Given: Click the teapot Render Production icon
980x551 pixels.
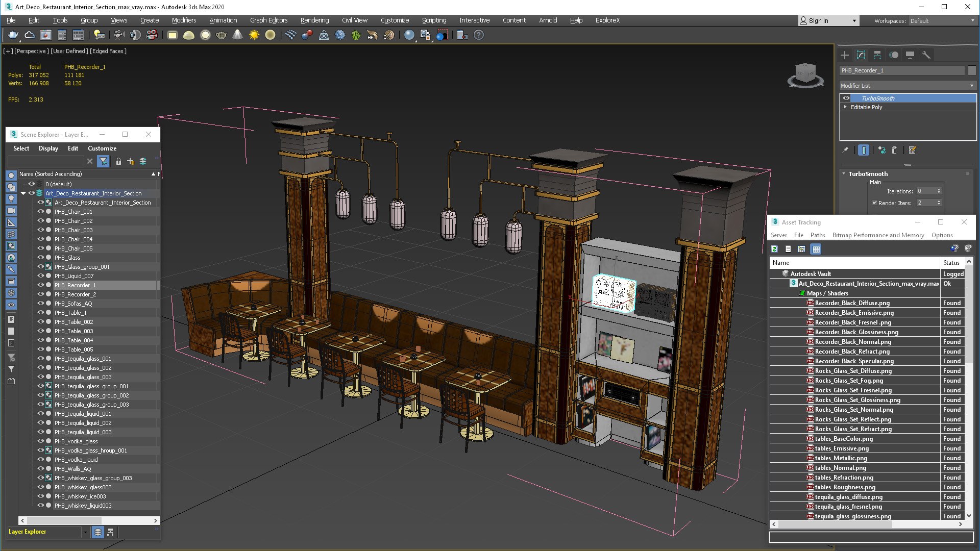Looking at the screenshot, I should (x=13, y=35).
